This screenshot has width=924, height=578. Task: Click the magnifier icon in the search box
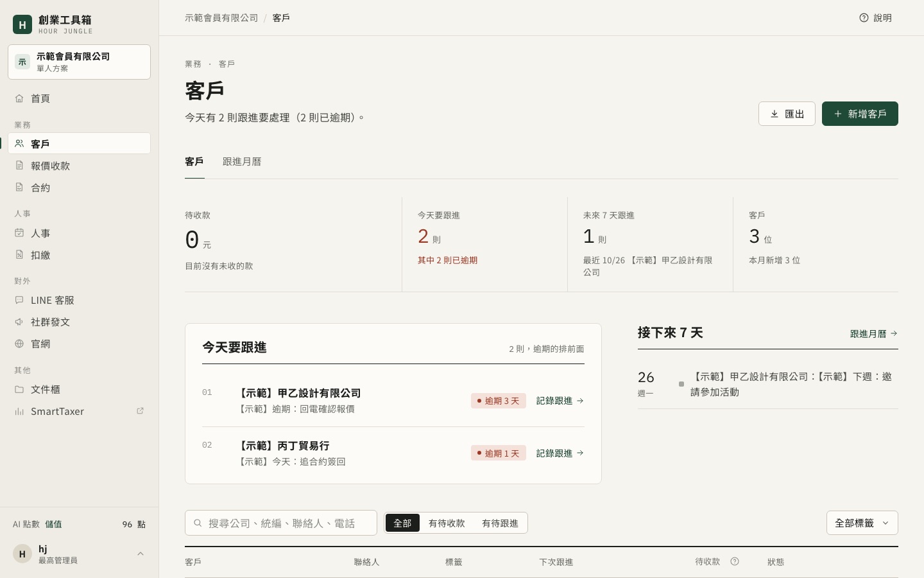pyautogui.click(x=198, y=523)
